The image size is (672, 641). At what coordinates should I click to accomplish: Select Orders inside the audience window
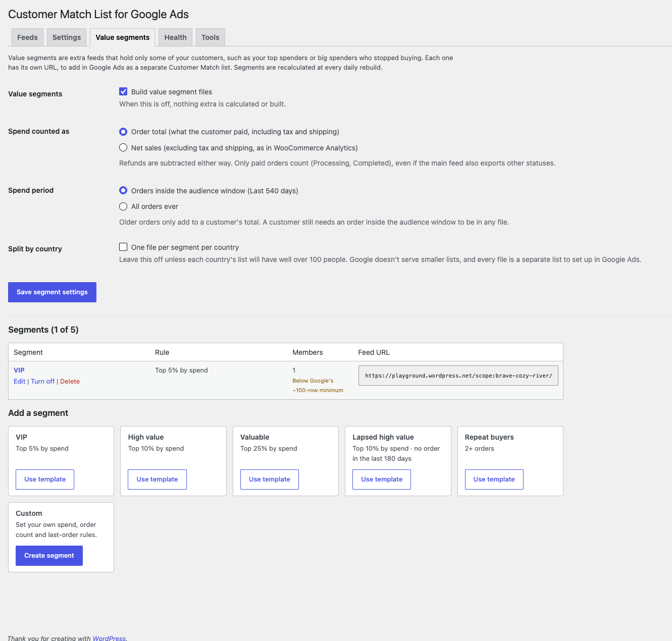(123, 191)
